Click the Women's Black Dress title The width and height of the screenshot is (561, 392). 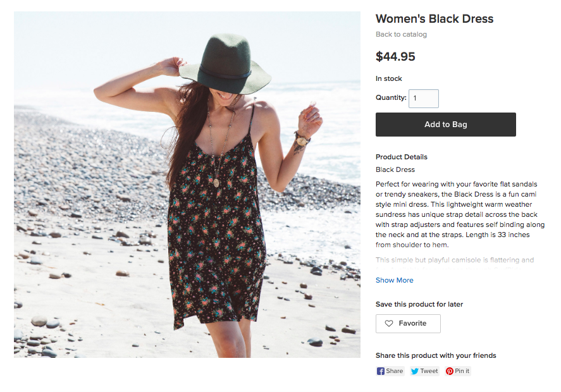pyautogui.click(x=434, y=19)
